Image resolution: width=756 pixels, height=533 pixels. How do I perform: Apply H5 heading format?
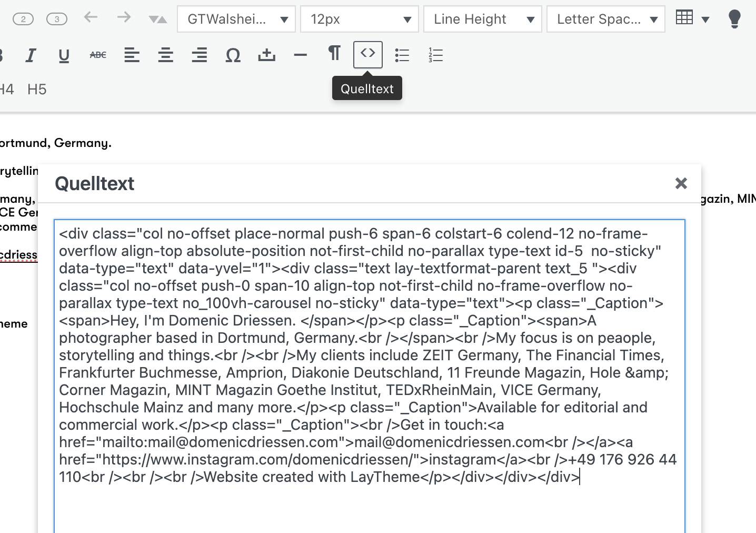[x=37, y=90]
